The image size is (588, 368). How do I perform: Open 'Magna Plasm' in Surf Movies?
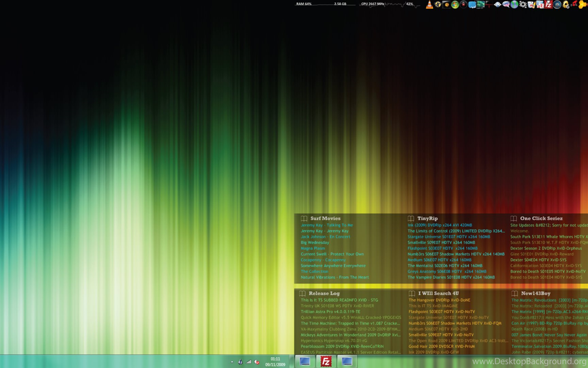pos(313,248)
